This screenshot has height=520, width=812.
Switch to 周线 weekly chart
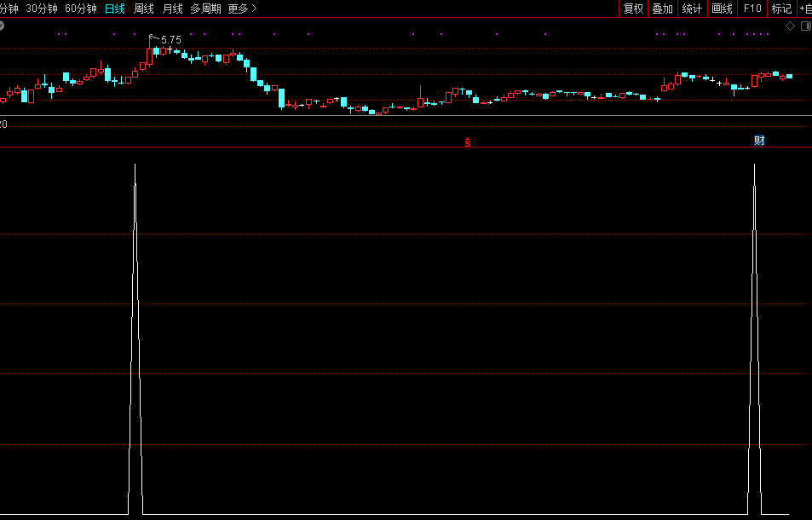tap(144, 9)
